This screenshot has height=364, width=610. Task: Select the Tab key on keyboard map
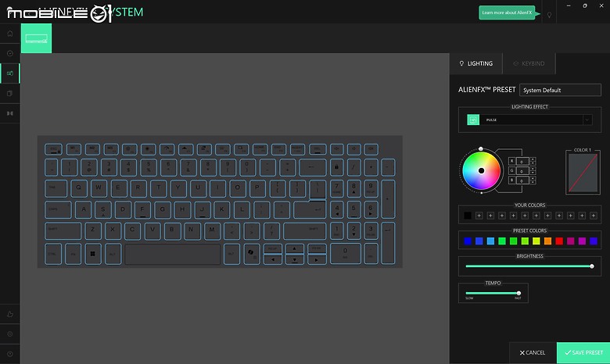56,188
